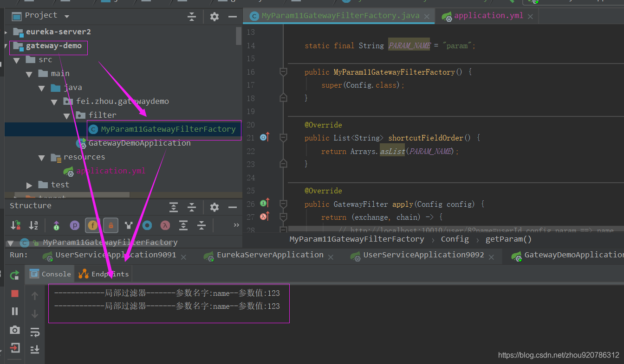Collapse the src folder
Image resolution: width=624 pixels, height=364 pixels.
(x=17, y=60)
